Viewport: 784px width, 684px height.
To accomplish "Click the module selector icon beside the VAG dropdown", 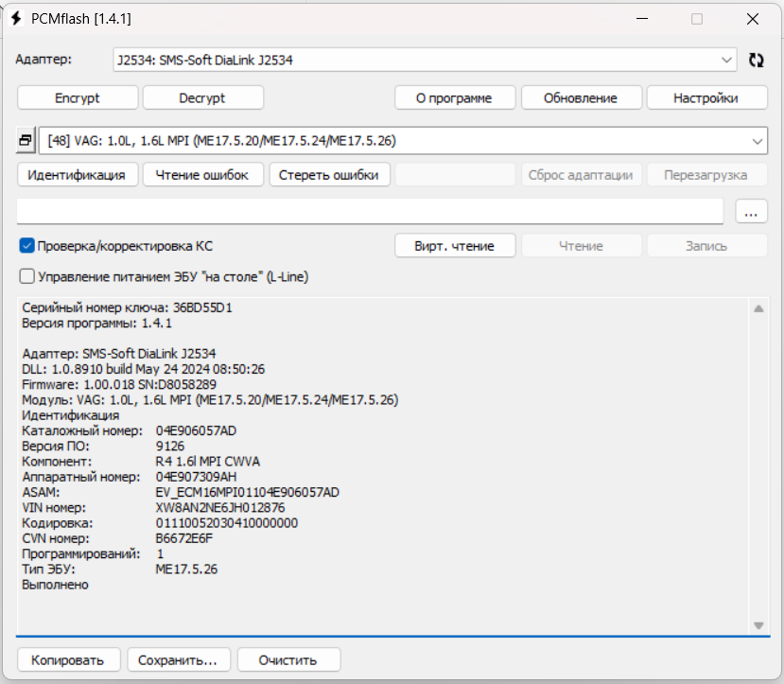I will [24, 139].
